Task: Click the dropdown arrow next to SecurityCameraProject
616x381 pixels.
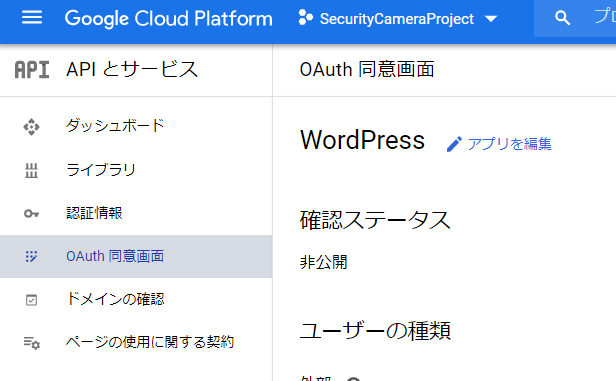Action: [491, 18]
